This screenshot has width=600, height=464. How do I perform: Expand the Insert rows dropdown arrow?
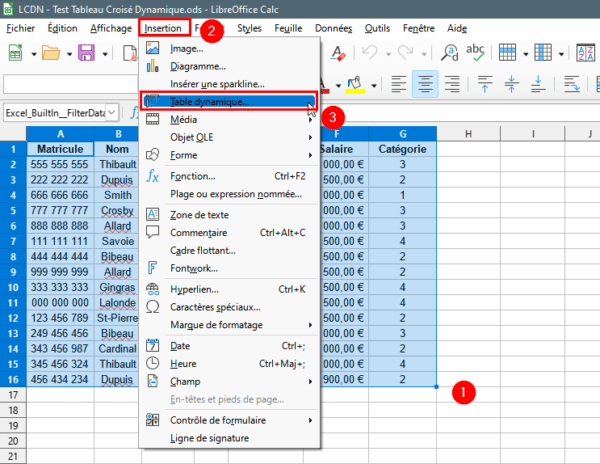(x=526, y=54)
